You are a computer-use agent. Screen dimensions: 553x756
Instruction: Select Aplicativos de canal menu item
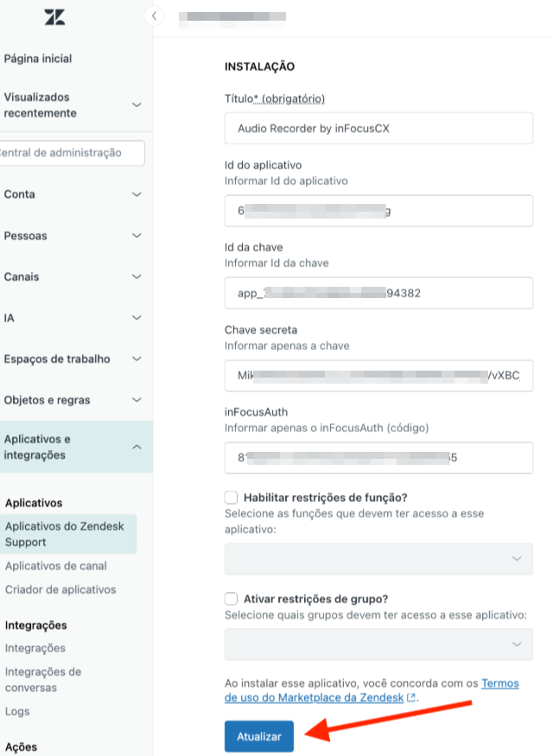point(56,566)
